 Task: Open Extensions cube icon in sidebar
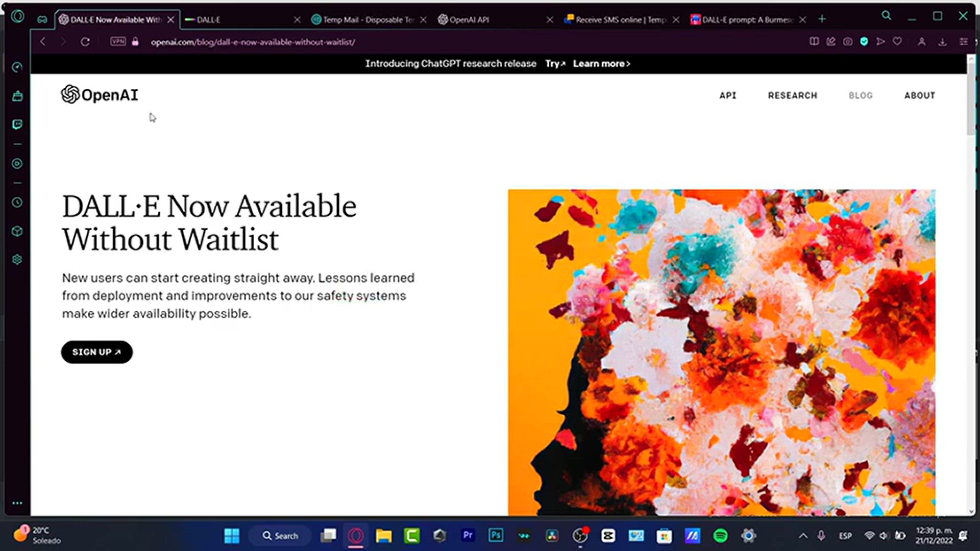(17, 231)
